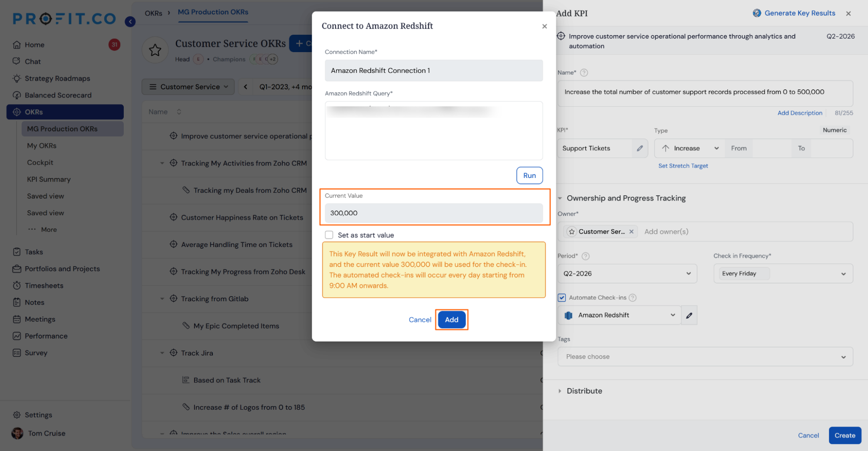Open the Increase type dropdown
Screen dimensions: 868x451
point(690,148)
